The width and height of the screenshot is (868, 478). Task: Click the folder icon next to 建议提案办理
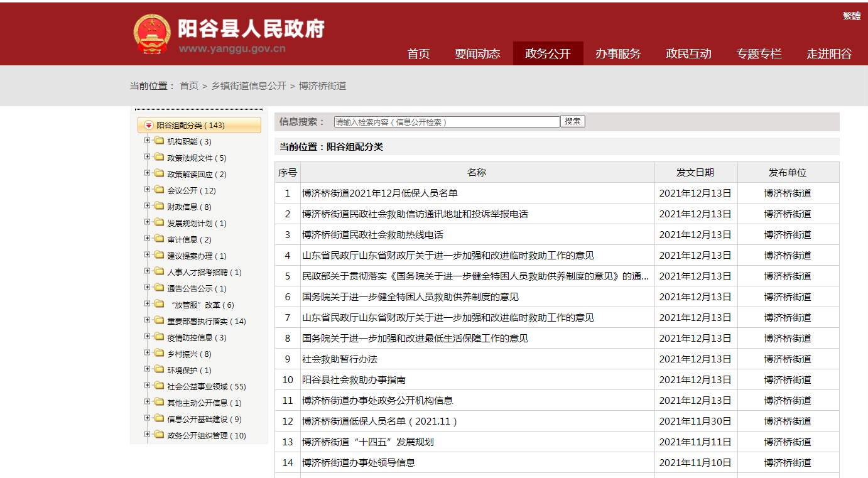160,255
